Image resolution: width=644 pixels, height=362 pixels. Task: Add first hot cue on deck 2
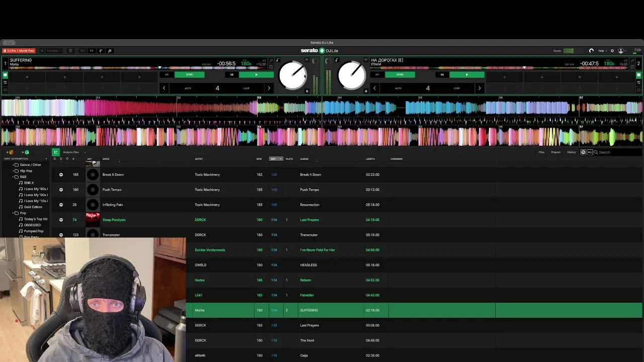505,77
